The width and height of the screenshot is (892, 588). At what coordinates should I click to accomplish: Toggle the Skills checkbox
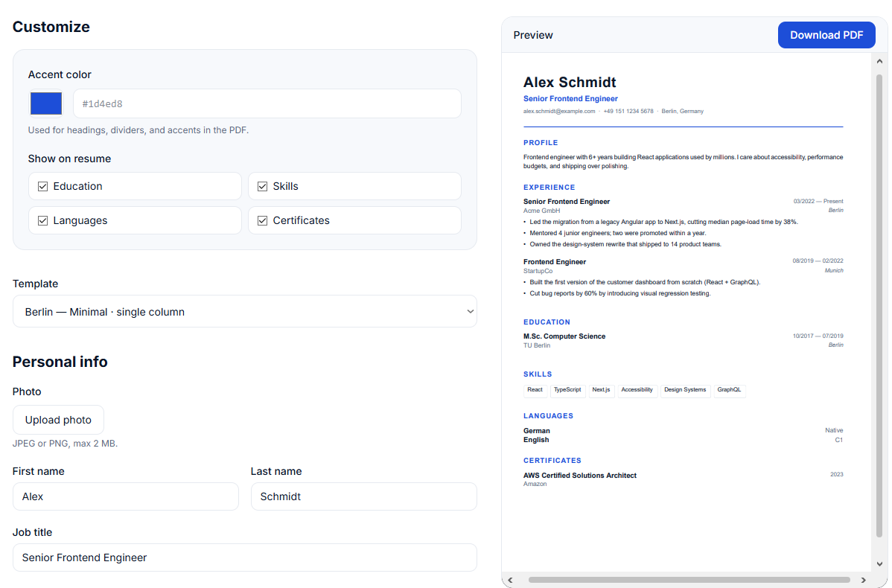click(262, 187)
